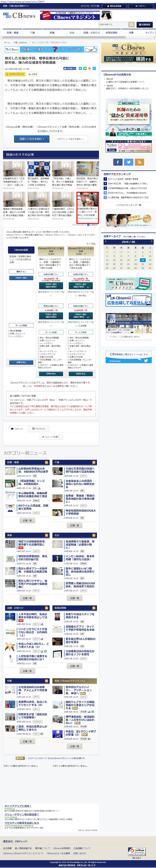Screen dimensions: 156x868
Task: Open the 介護 navigation tab
Action: pos(32,33)
